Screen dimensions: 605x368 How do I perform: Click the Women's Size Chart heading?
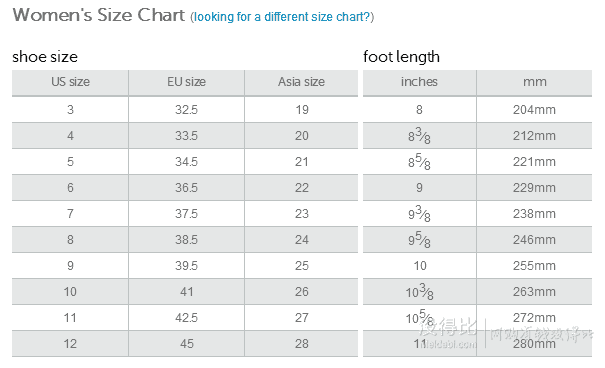pos(99,15)
